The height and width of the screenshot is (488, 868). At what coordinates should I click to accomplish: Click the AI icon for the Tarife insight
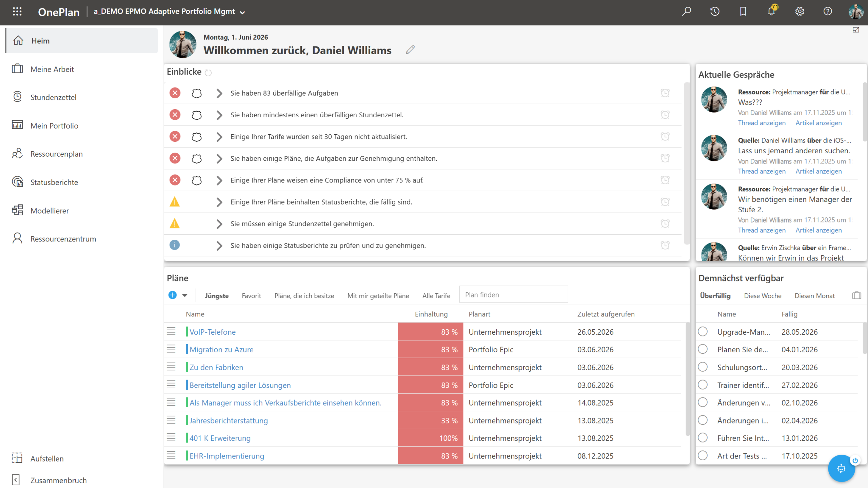[x=197, y=137]
